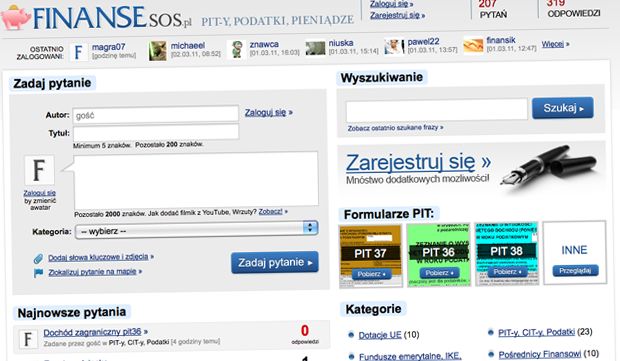This screenshot has height=361, width=620.
Task: Open the FINANSE SOS.pl home logo
Action: [112, 17]
